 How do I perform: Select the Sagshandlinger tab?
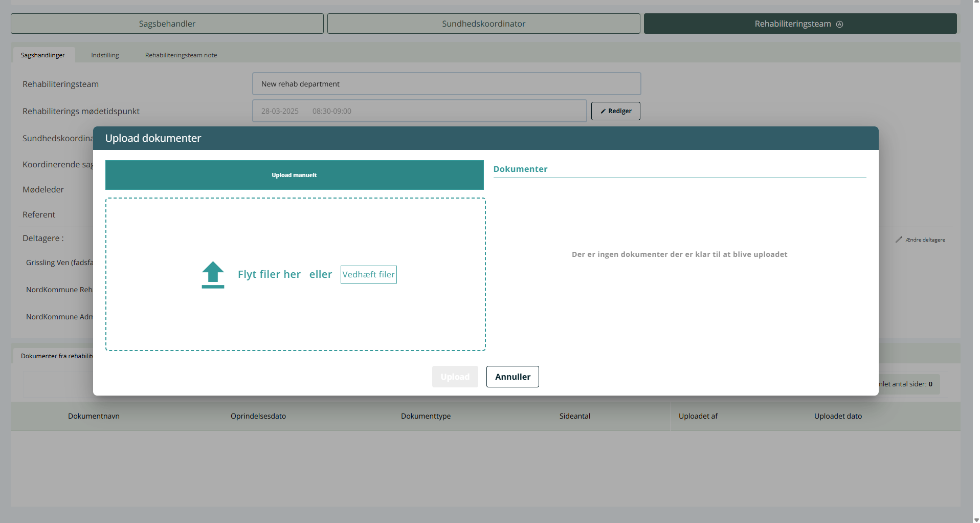[43, 55]
